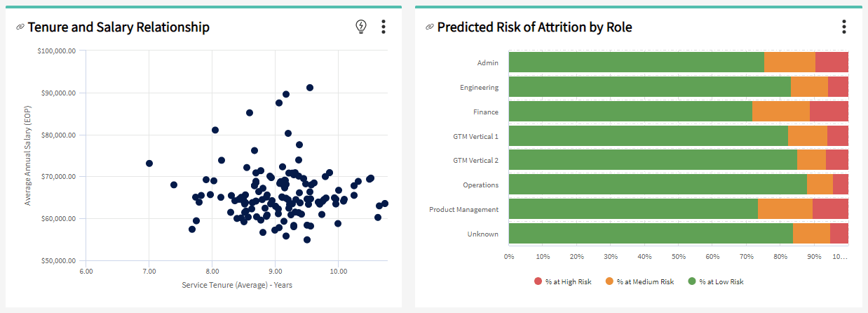Click the lightbulb insights icon
This screenshot has width=868, height=313.
pyautogui.click(x=361, y=27)
